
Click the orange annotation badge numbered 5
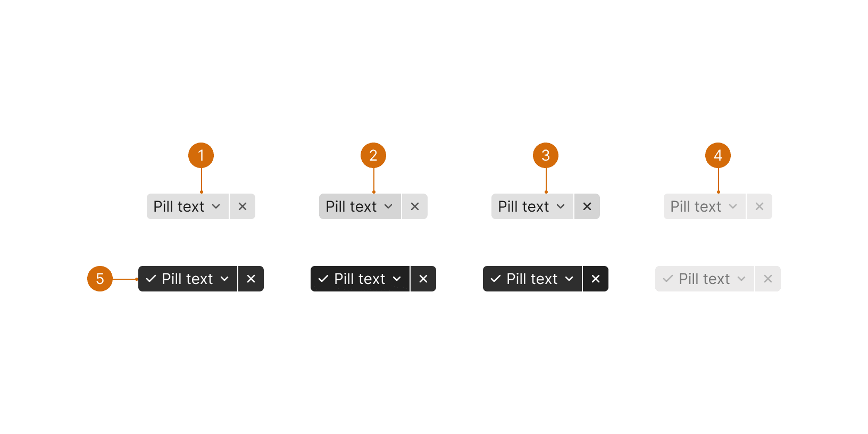click(100, 279)
